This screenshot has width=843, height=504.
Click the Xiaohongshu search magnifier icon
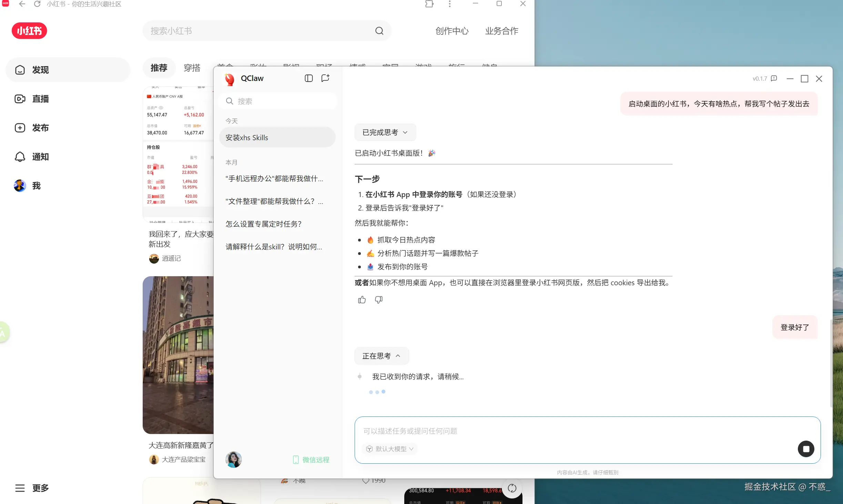(379, 31)
